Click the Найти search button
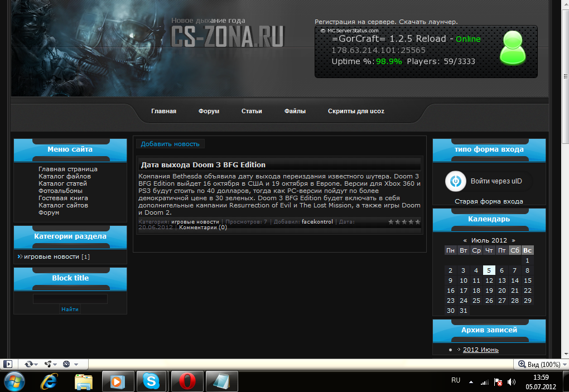The height and width of the screenshot is (392, 569). point(70,309)
